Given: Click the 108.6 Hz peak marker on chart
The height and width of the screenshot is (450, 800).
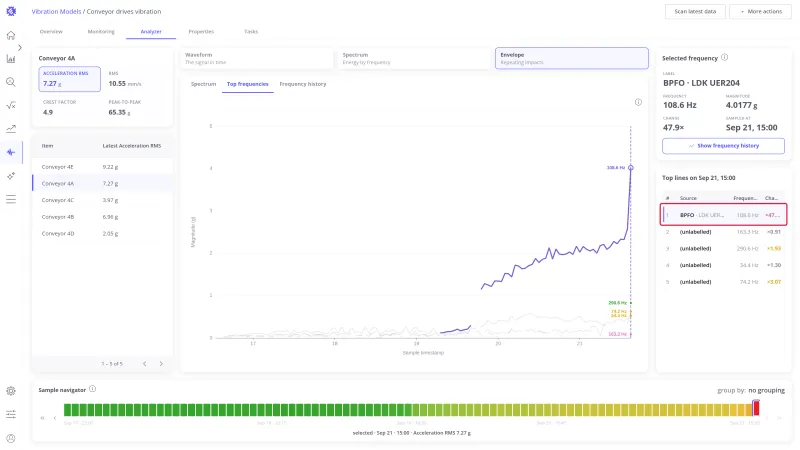Looking at the screenshot, I should click(x=631, y=167).
